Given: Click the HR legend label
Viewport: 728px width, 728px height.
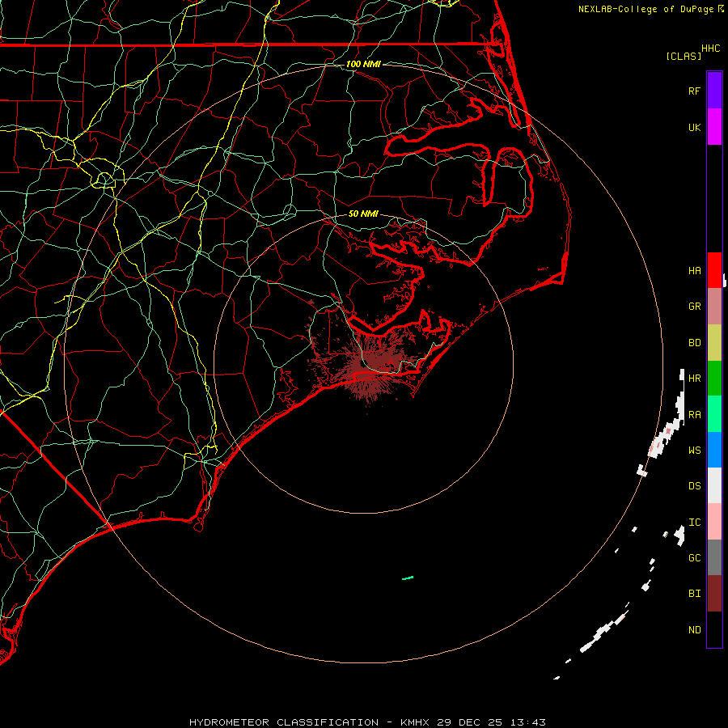Looking at the screenshot, I should point(694,379).
